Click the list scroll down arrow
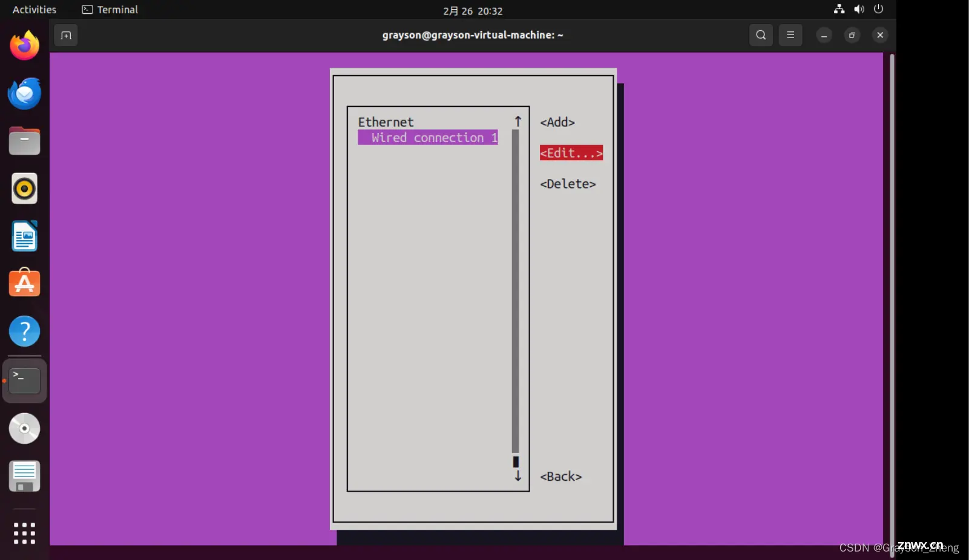The image size is (969, 560). click(x=518, y=476)
